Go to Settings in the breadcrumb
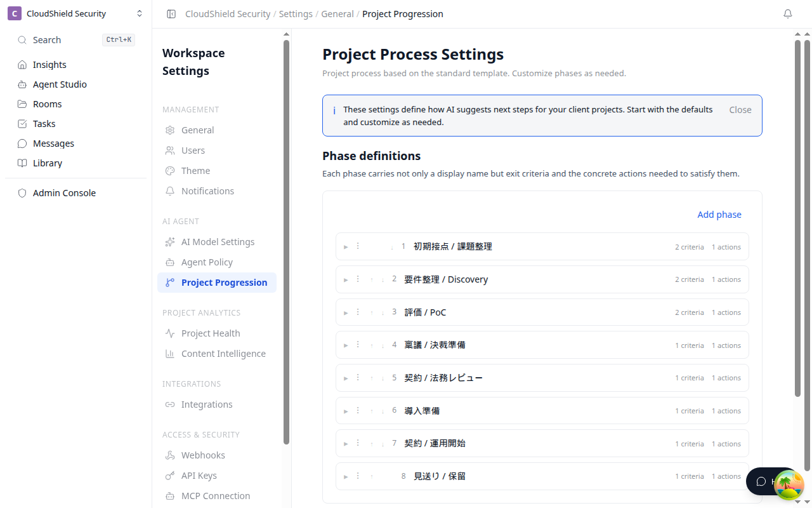Image resolution: width=812 pixels, height=508 pixels. click(296, 14)
